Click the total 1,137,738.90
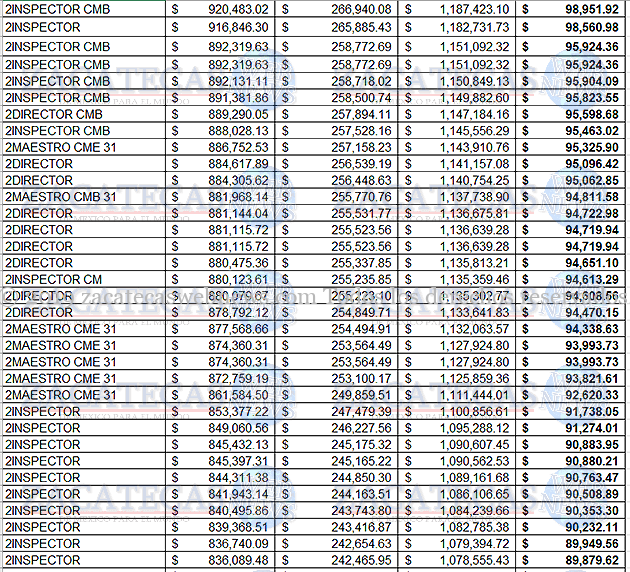The image size is (630, 572). (x=474, y=197)
